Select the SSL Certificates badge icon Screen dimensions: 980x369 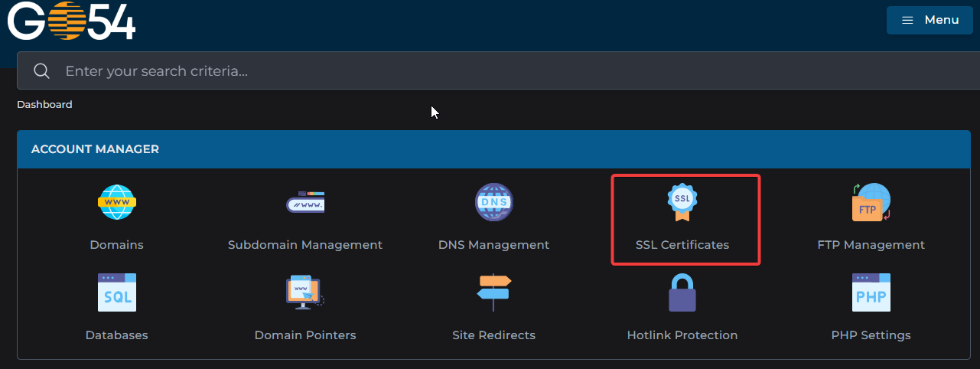pos(682,202)
